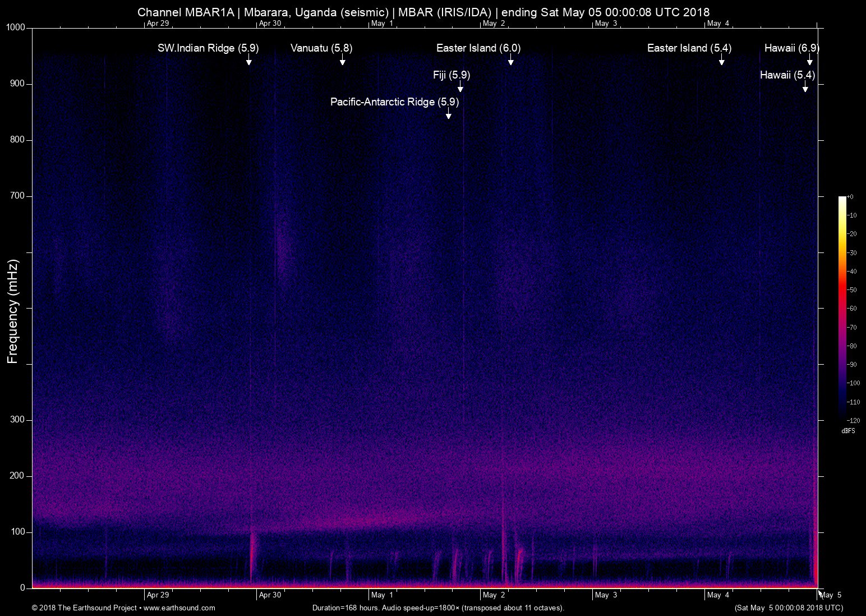Click the 300 frequency axis label
This screenshot has height=616, width=866.
click(18, 420)
